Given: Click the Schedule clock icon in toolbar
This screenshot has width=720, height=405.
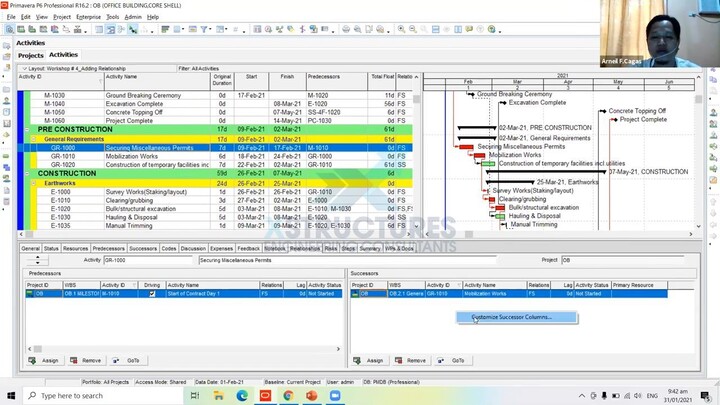Looking at the screenshot, I should point(268,29).
